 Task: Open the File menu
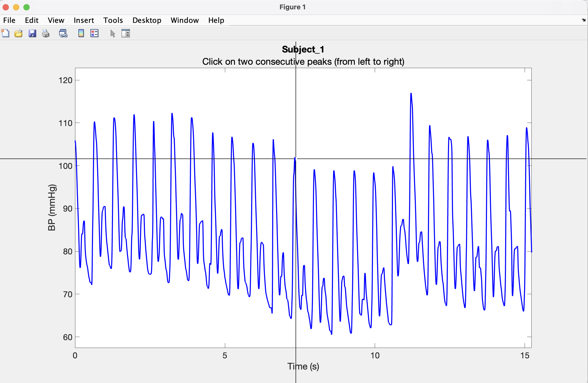[9, 20]
